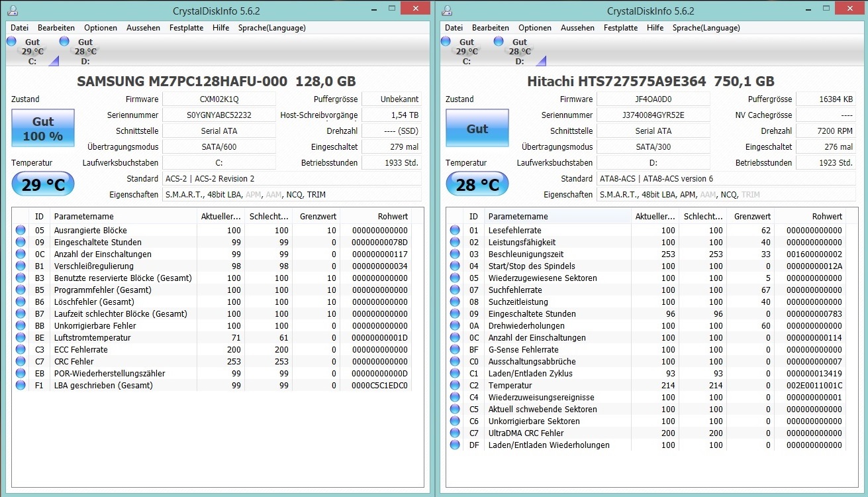This screenshot has height=497, width=868.
Task: Click the Standard field showing ATA8-ACS version 6
Action: click(726, 179)
